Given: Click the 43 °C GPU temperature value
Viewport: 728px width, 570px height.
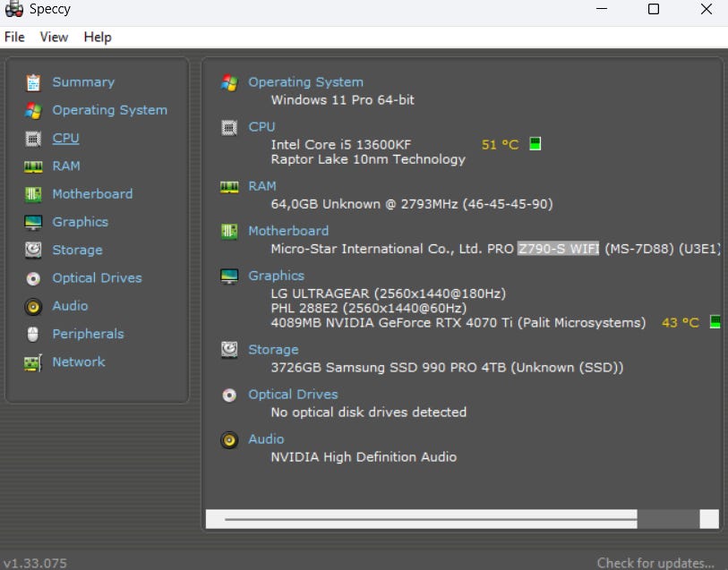Looking at the screenshot, I should [x=681, y=323].
